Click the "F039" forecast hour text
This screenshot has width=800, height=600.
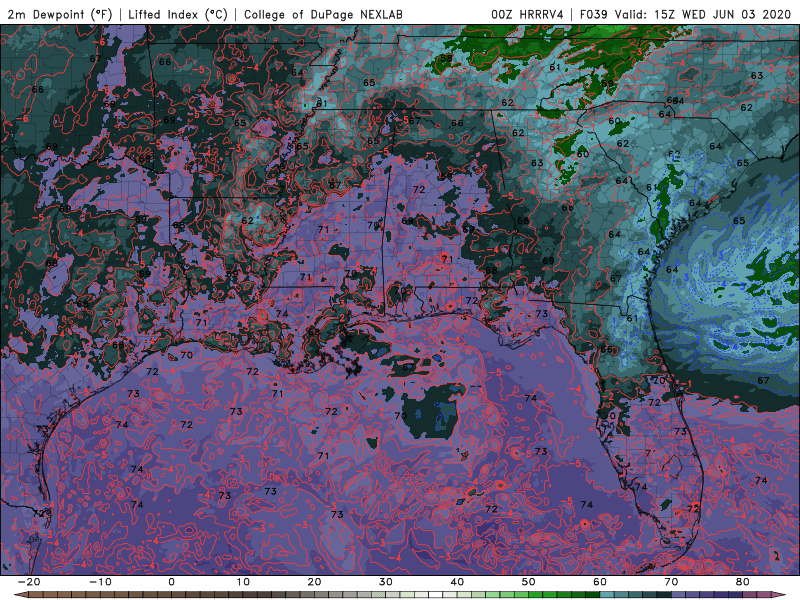[x=594, y=14]
